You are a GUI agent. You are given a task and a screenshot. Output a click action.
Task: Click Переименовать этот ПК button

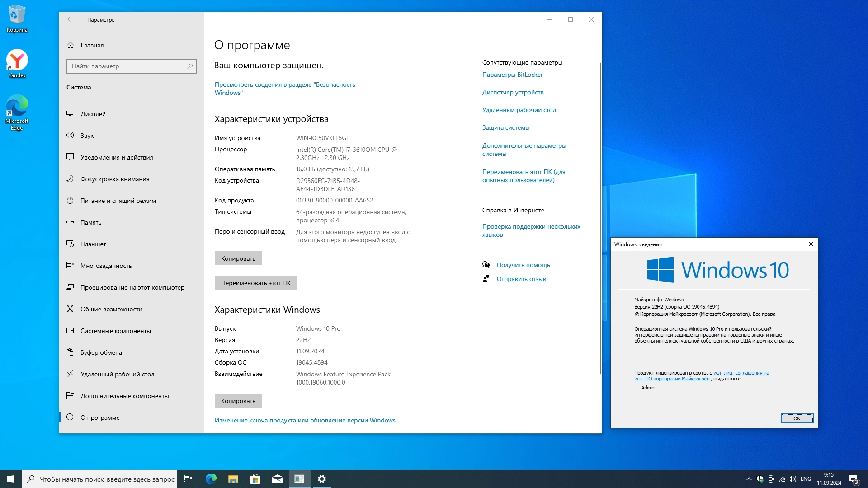(x=255, y=283)
